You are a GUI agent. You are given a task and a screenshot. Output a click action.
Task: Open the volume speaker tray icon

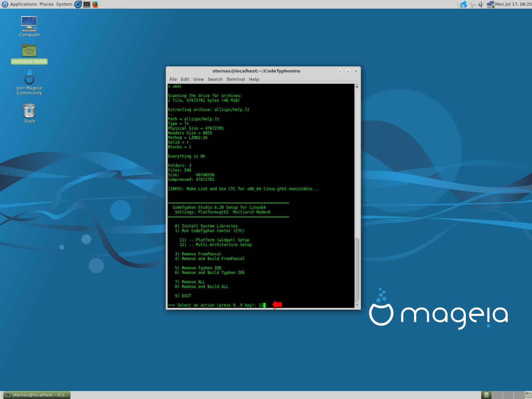tap(481, 4)
